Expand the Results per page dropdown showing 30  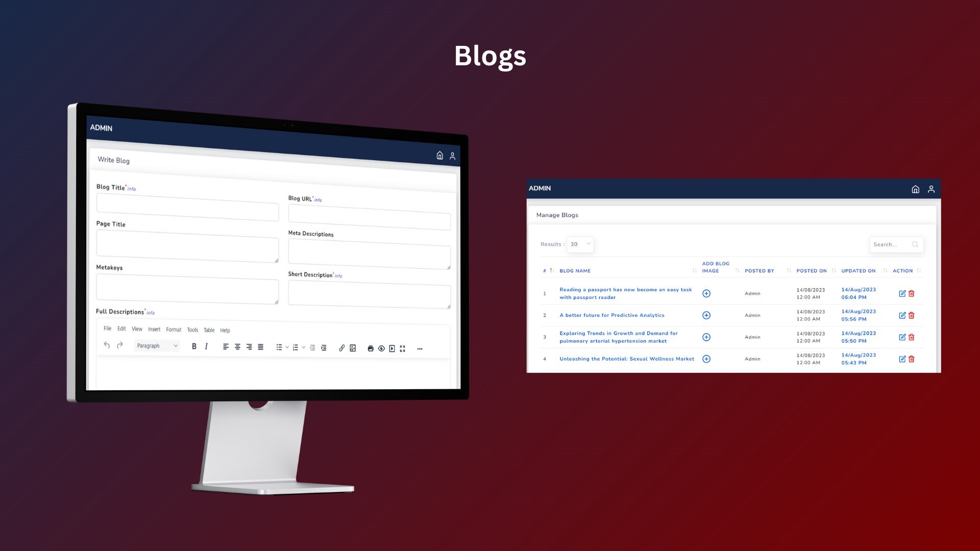[x=579, y=243]
